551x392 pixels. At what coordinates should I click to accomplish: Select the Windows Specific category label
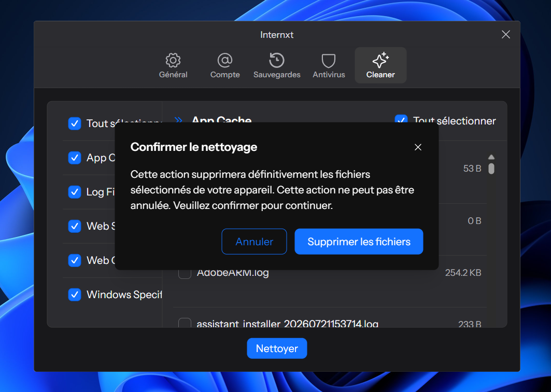click(x=124, y=295)
